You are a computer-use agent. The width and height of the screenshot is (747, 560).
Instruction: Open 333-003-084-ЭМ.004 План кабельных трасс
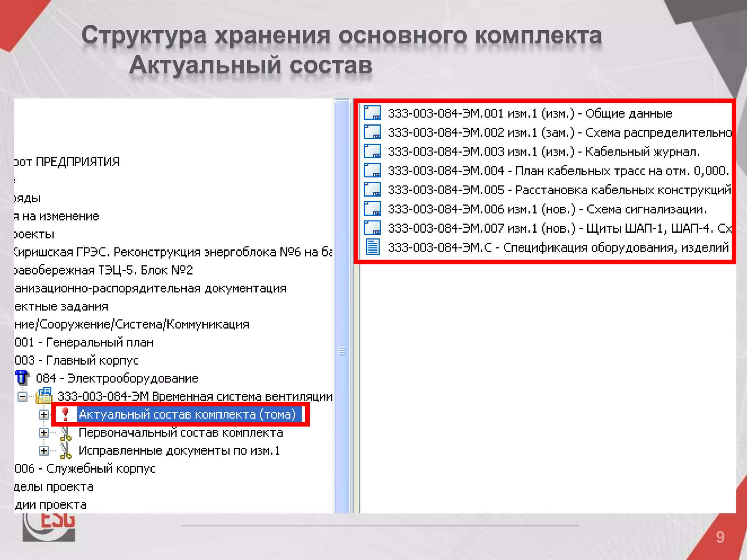pyautogui.click(x=558, y=171)
